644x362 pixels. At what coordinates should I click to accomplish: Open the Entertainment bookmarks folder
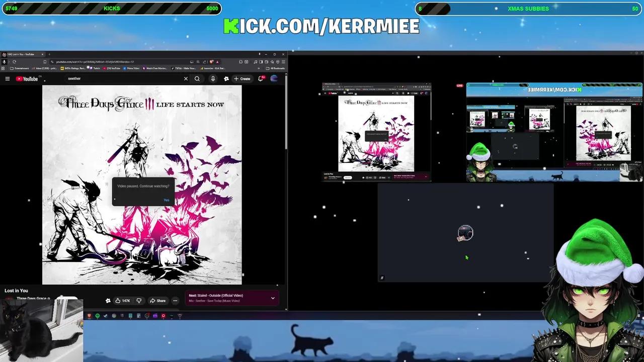(x=19, y=68)
